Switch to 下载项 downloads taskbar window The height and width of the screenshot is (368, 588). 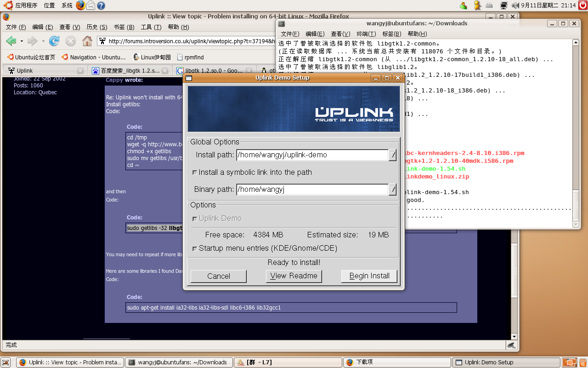tap(397, 362)
